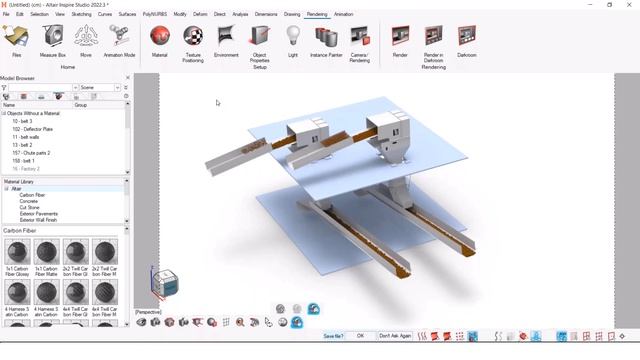
Task: Click the red dotted grid snap icon in the status bar
Action: pos(460,336)
